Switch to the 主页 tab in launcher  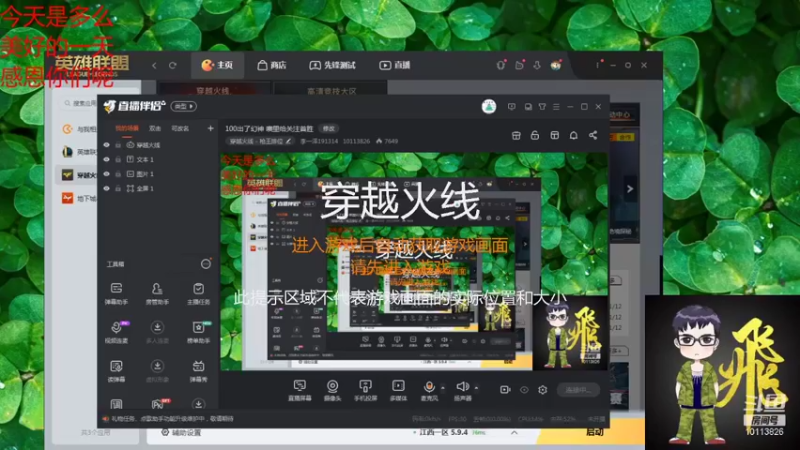coord(217,65)
